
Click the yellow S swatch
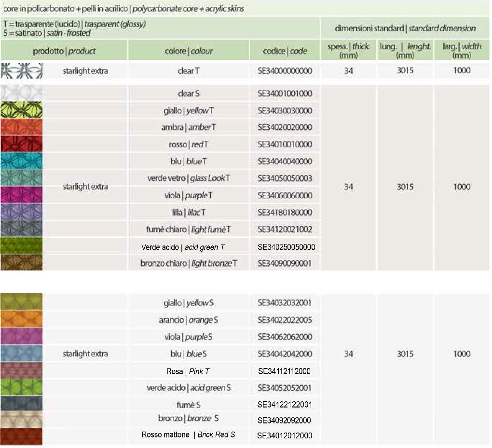tap(21, 302)
